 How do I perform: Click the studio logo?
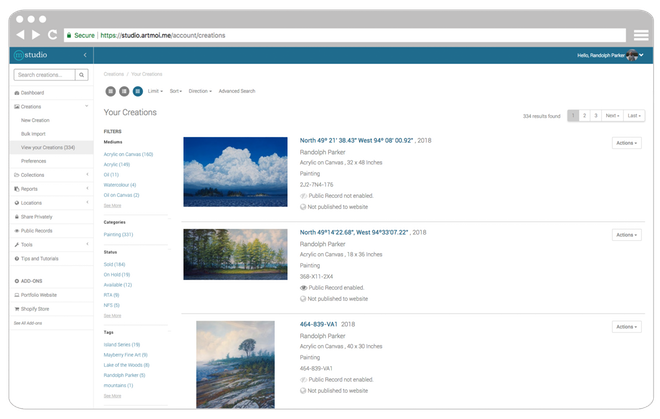pos(30,55)
